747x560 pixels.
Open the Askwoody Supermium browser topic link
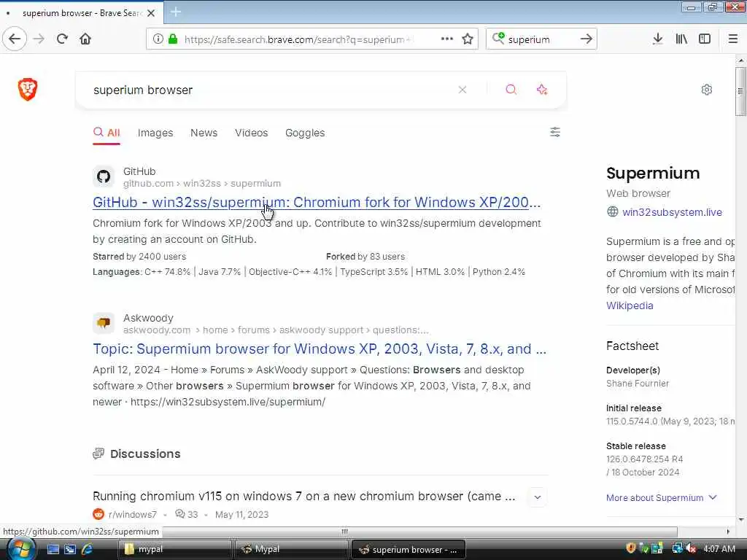click(320, 349)
